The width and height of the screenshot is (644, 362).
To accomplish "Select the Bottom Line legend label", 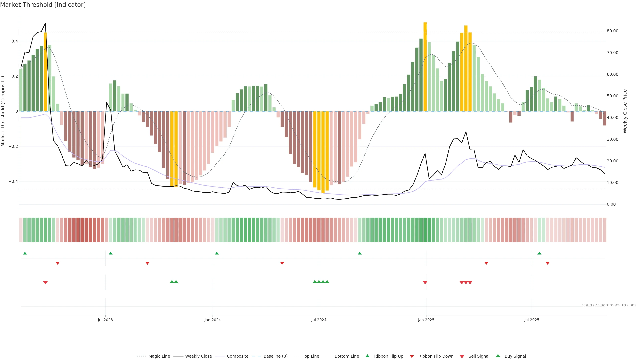I will click(x=346, y=356).
